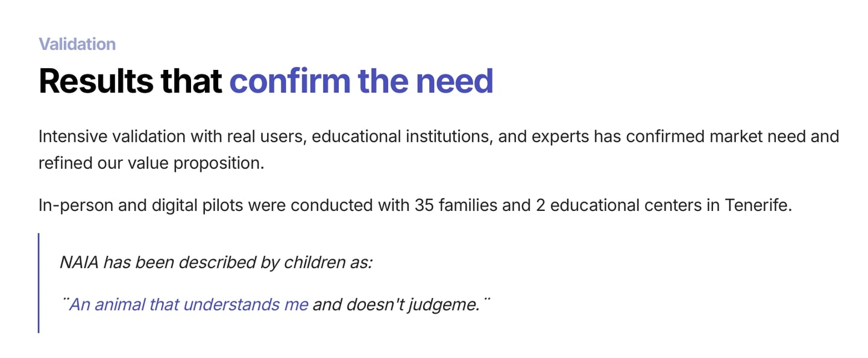868x358 pixels.
Task: Click the Validation section label
Action: [x=77, y=44]
